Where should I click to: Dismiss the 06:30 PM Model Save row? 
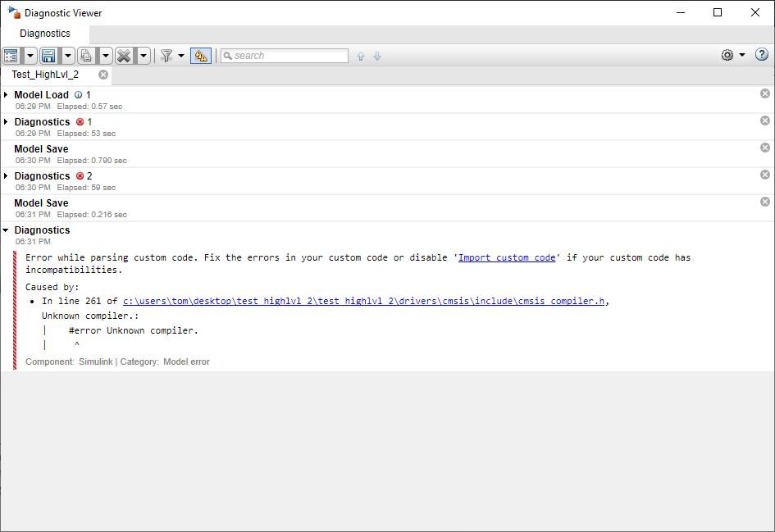765,148
